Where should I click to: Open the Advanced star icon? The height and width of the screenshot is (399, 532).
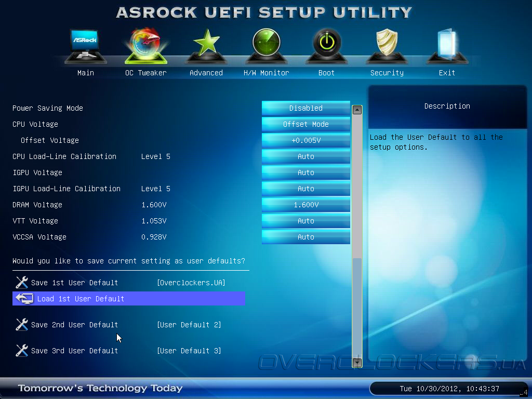pos(206,46)
